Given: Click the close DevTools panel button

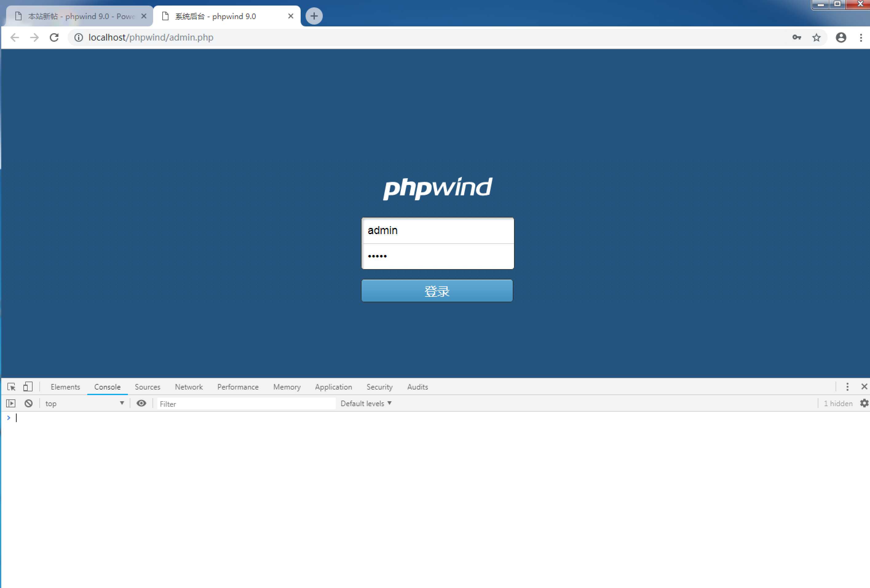Looking at the screenshot, I should [x=864, y=386].
